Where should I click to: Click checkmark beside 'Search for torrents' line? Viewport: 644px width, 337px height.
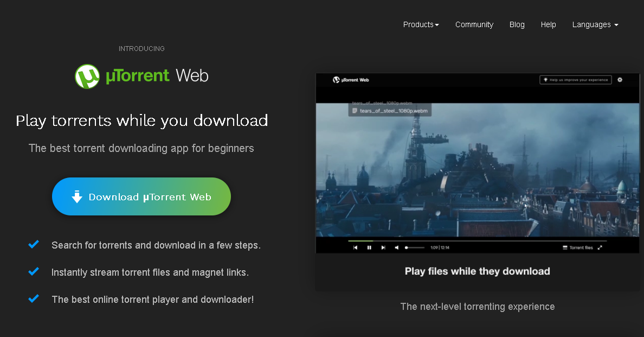34,245
